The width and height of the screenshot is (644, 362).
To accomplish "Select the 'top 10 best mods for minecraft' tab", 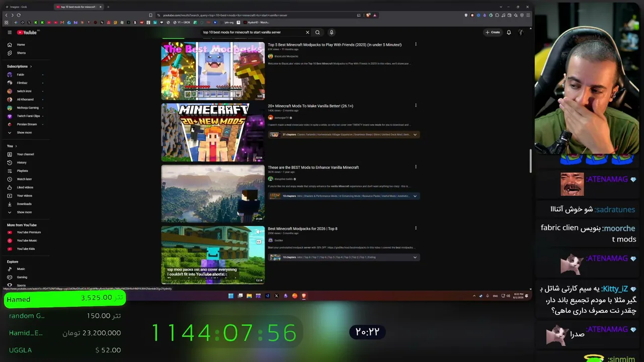I will (x=78, y=7).
